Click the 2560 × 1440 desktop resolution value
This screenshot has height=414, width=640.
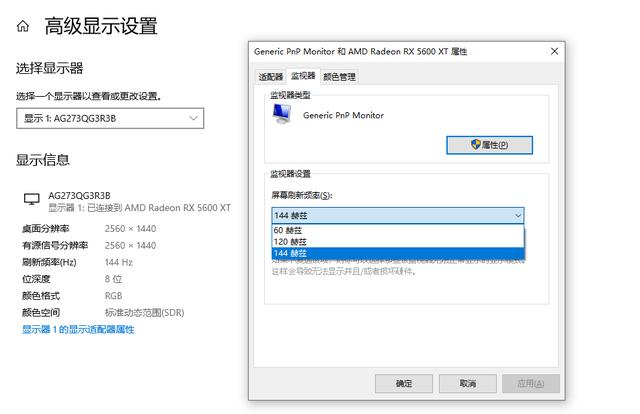(131, 229)
